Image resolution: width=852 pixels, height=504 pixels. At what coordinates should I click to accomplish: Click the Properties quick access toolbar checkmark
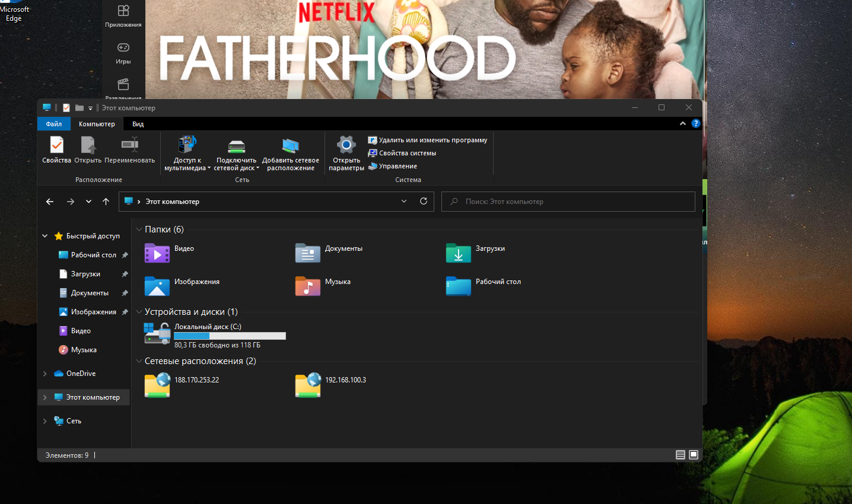tap(66, 108)
